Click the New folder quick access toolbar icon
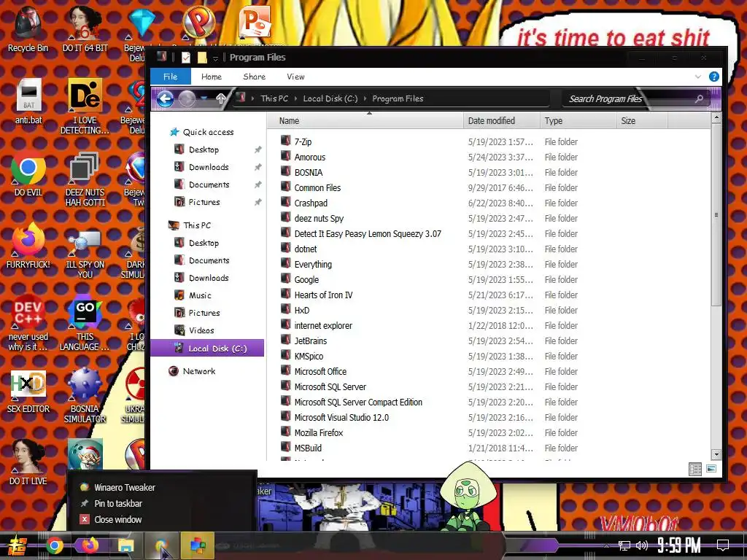The image size is (747, 560). coord(203,58)
